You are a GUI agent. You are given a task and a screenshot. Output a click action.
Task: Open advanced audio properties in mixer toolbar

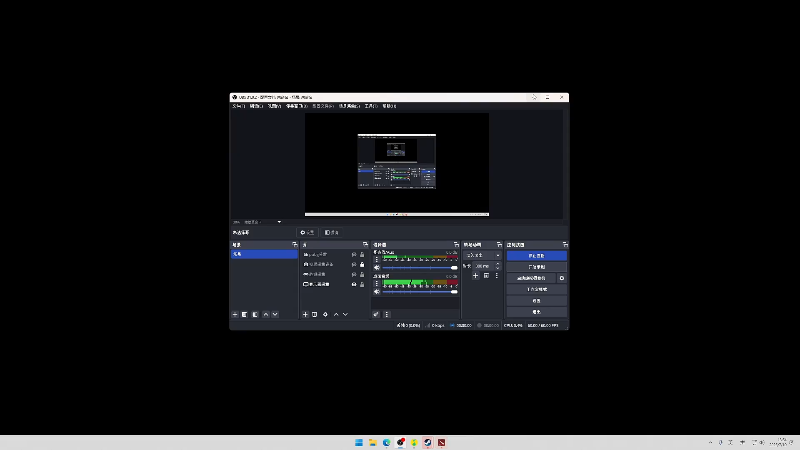tap(376, 315)
